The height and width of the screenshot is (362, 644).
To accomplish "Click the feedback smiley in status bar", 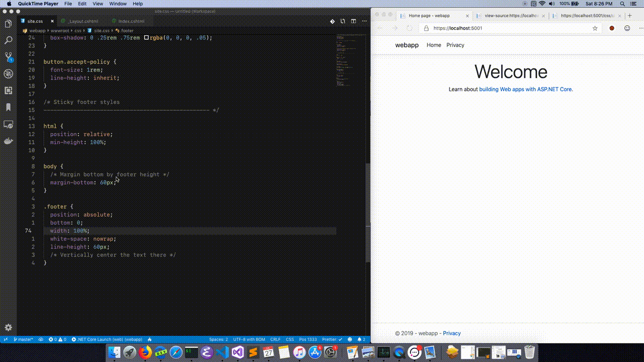I will click(350, 339).
